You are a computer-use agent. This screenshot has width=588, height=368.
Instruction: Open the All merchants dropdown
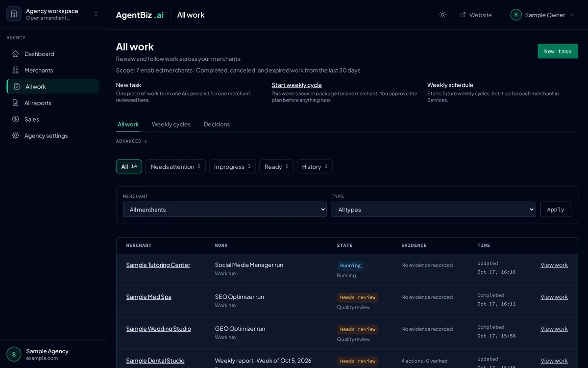224,210
